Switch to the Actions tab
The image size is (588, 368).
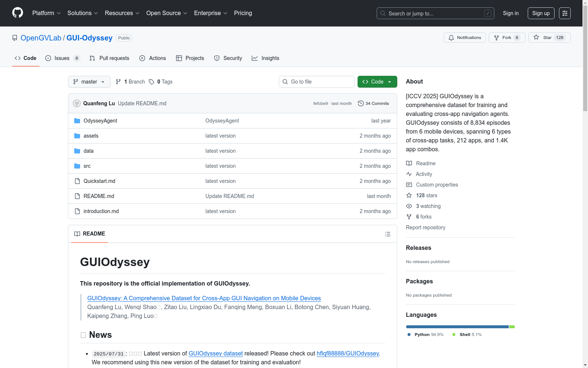pos(153,58)
